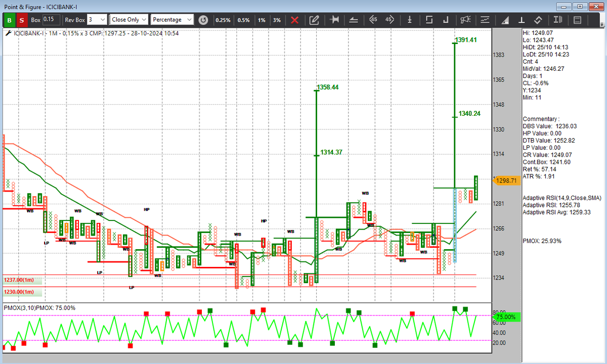Select the 3% box size preset
Viewport: 607px width, 364px height.
277,20
